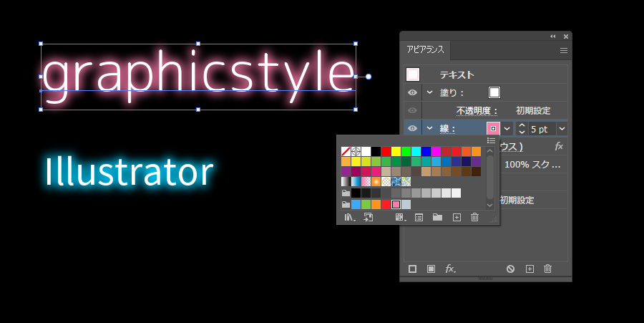
Task: Click the 初期設定 value beside 不透明度
Action: 533,110
